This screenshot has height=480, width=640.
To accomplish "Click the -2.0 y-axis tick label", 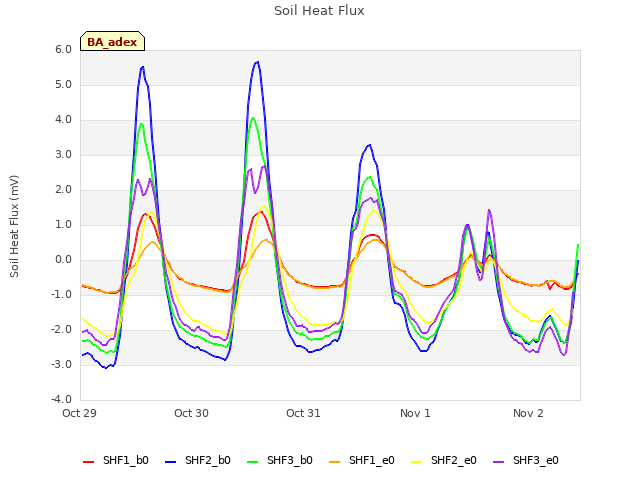I will 61,329.
